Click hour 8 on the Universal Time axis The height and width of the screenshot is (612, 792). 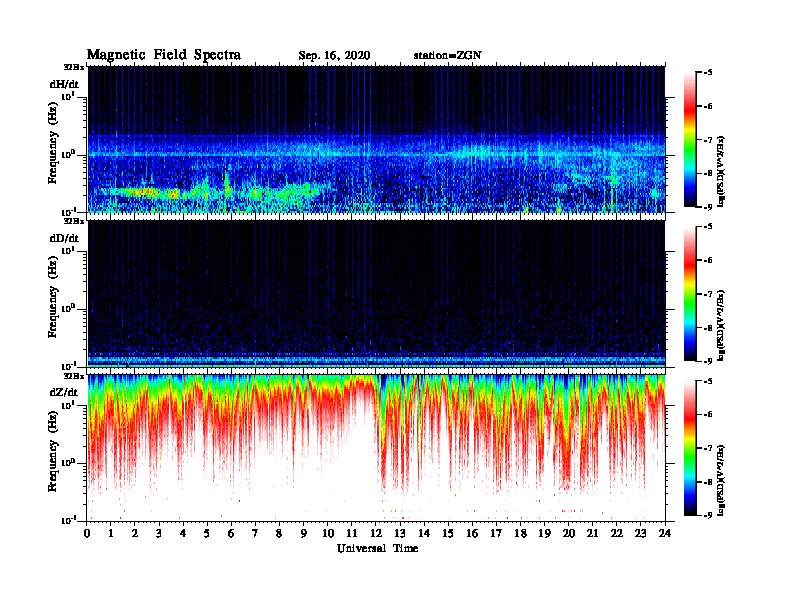279,533
